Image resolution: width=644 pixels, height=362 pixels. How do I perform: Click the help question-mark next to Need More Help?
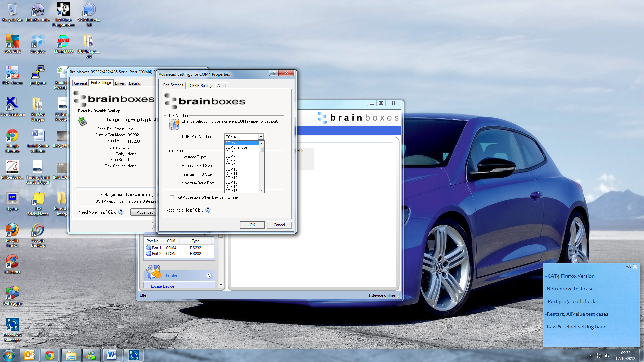click(x=208, y=210)
